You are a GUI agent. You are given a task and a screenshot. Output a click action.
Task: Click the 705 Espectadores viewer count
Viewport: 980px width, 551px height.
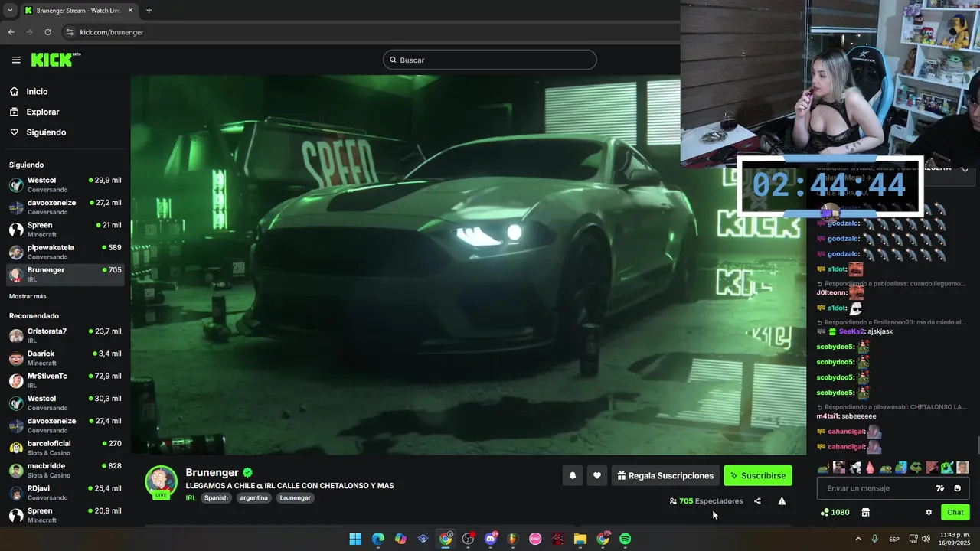[706, 501]
